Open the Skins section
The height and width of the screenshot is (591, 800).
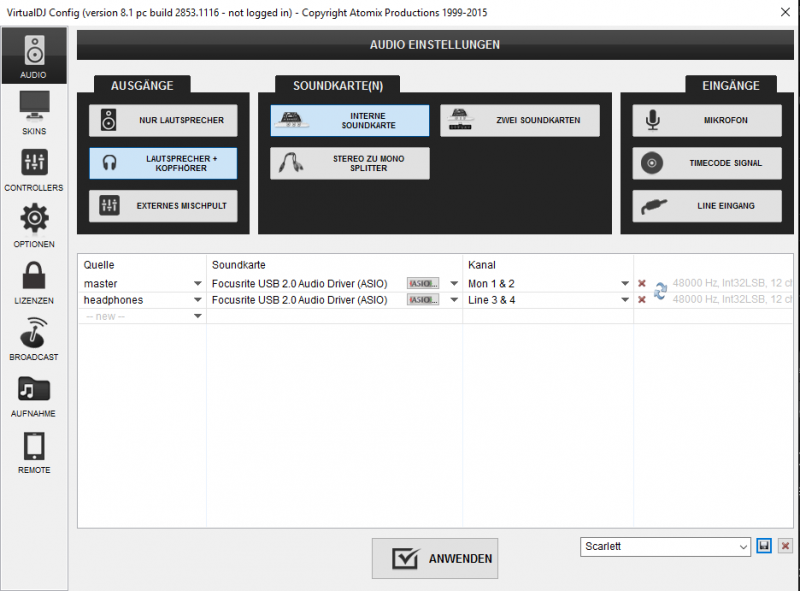pyautogui.click(x=34, y=113)
